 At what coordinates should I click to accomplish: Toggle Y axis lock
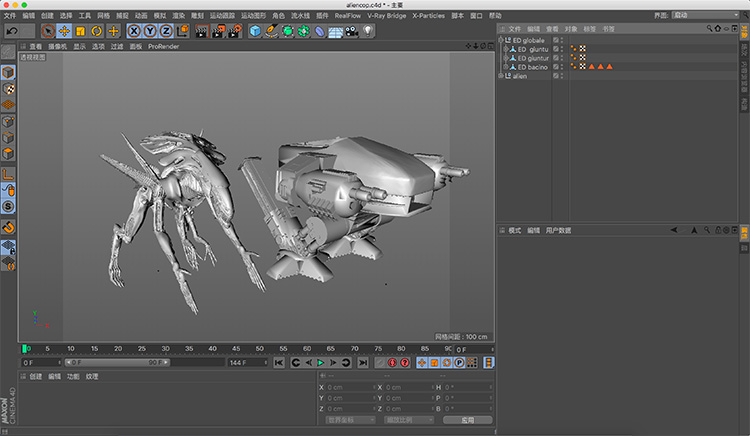[149, 31]
